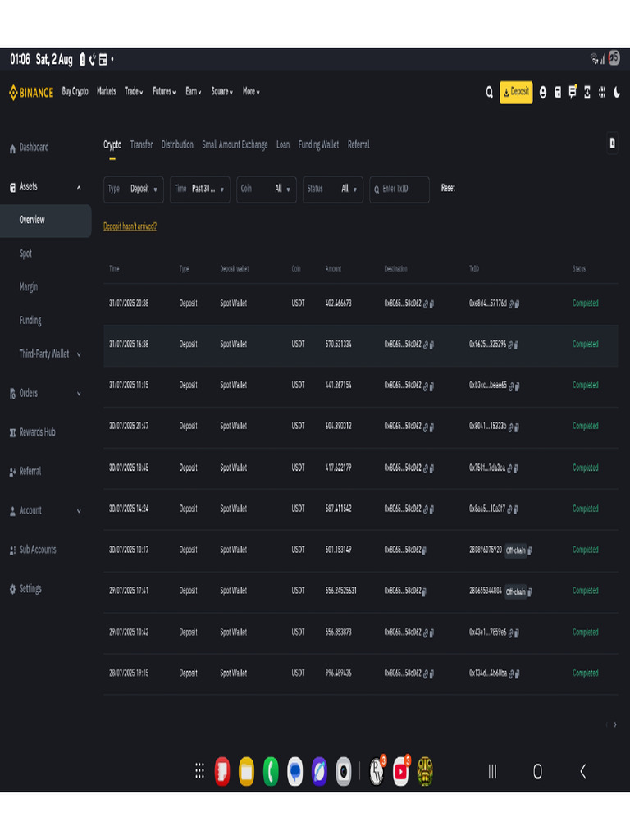Copy TxID 0xb3cc...beae65

coord(518,386)
